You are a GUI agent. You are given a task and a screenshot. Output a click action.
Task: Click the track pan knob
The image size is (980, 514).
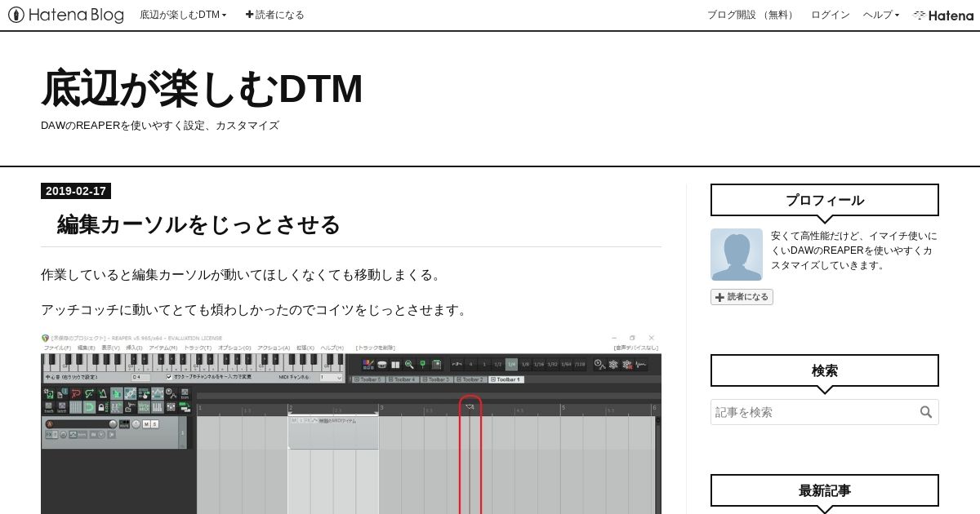tap(136, 424)
